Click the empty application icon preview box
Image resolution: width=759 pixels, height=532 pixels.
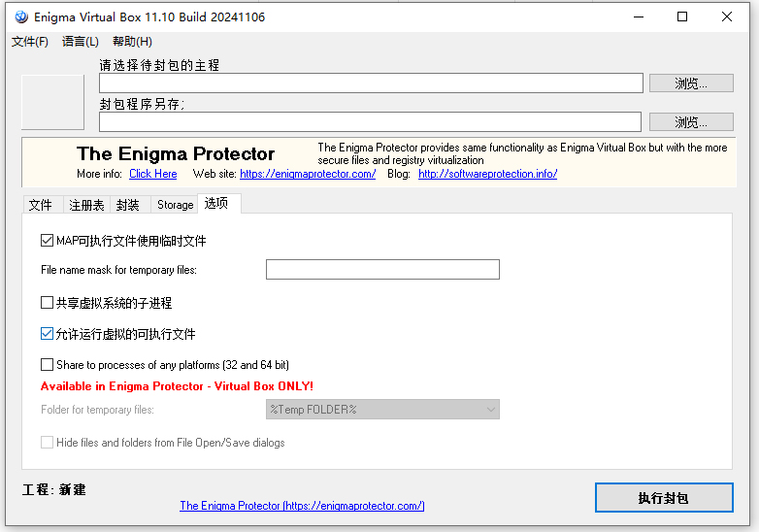coord(52,102)
